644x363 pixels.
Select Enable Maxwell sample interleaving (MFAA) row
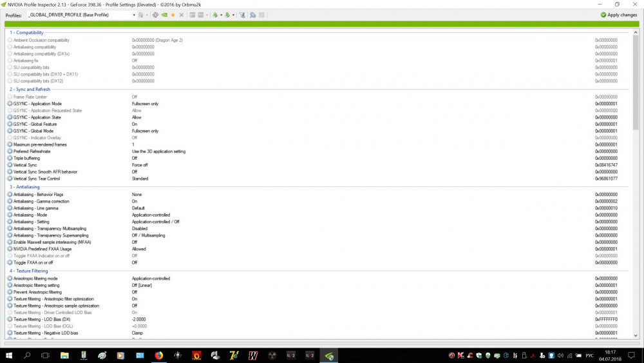tap(317, 242)
